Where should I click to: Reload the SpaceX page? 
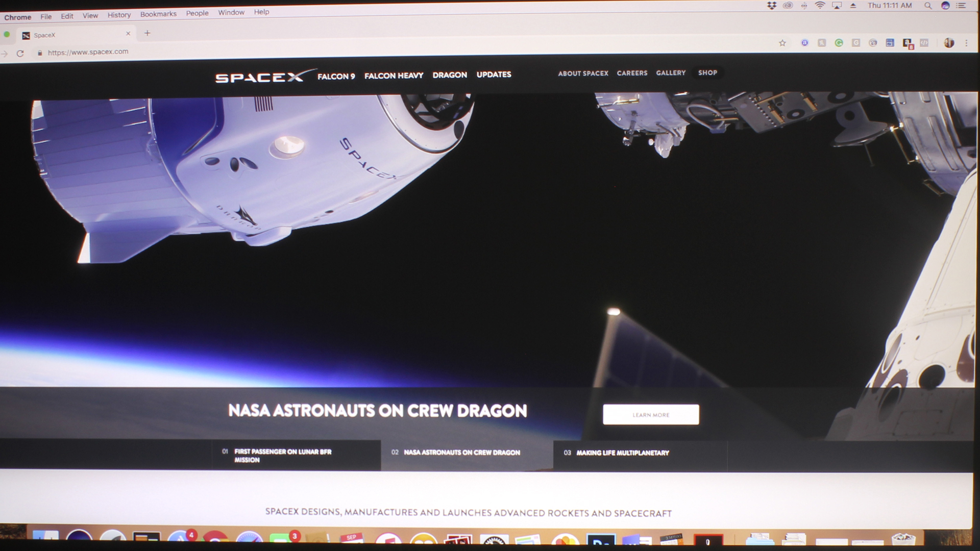point(20,53)
